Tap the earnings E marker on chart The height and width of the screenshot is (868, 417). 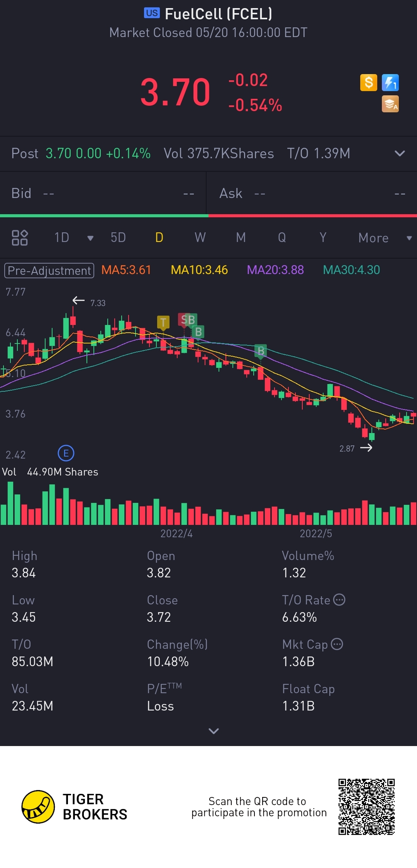(66, 453)
